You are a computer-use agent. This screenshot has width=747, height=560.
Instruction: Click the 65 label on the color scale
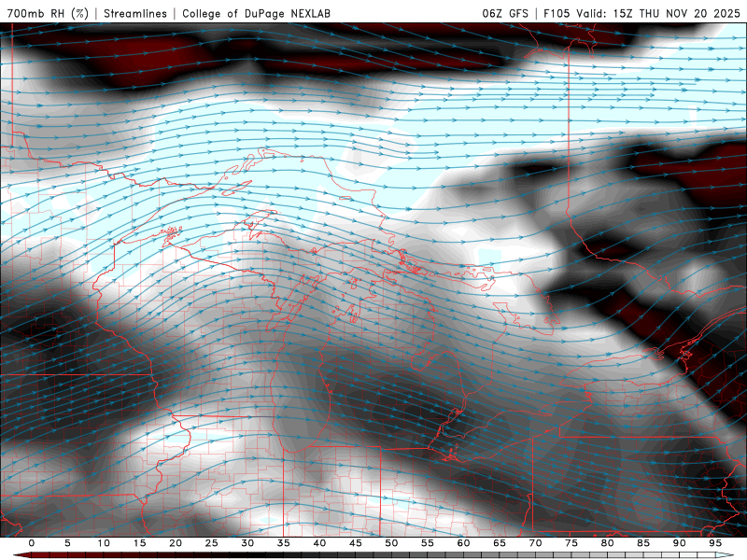tap(500, 543)
